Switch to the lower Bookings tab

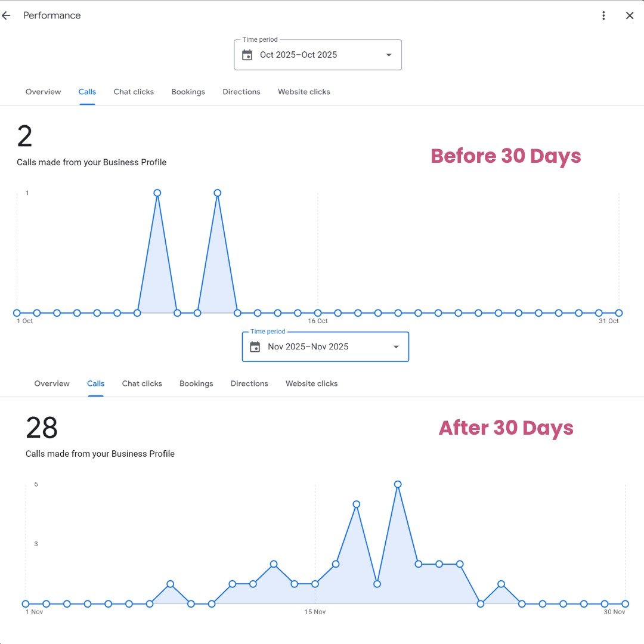pyautogui.click(x=196, y=383)
